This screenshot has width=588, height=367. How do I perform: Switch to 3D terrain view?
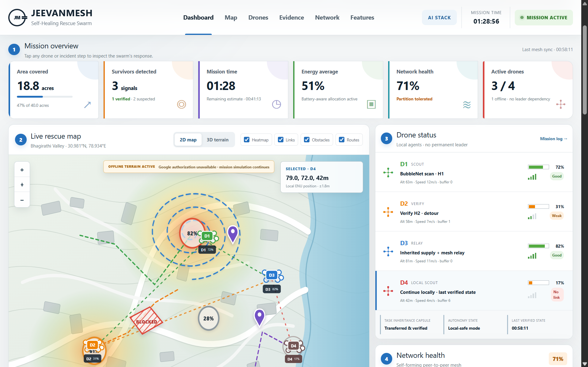point(218,140)
